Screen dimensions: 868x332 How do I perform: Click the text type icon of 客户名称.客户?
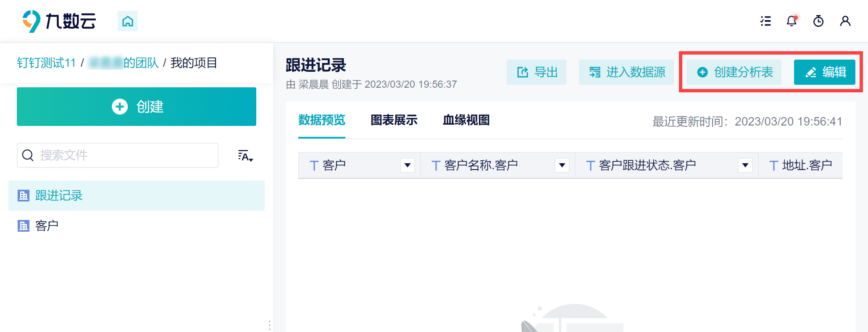[x=436, y=166]
